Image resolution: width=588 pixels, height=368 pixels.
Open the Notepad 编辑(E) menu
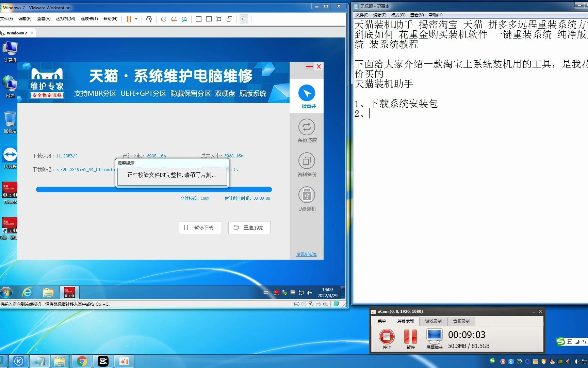pos(380,15)
